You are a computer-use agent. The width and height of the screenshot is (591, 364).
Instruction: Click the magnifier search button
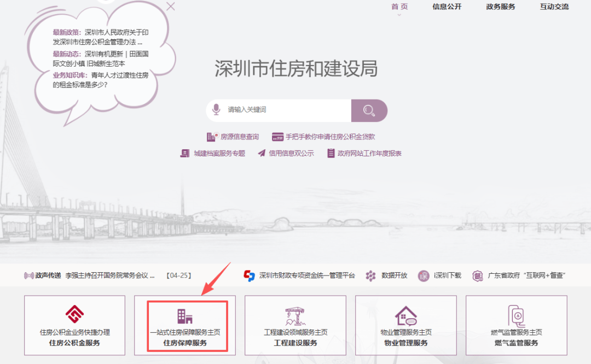(369, 110)
